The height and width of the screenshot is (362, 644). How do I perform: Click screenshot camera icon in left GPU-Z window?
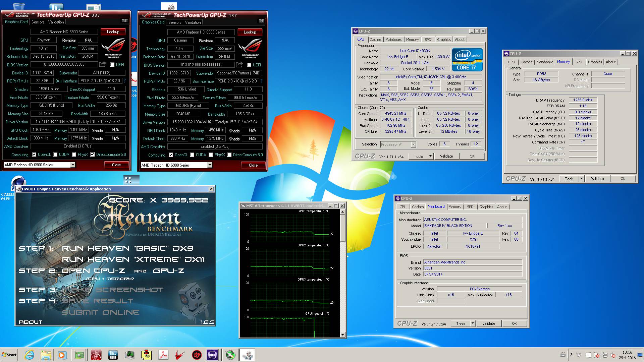point(124,21)
